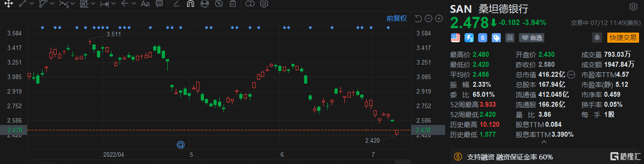The width and height of the screenshot is (644, 164).
Task: Select the trend line drawing tool
Action: pos(22,4)
